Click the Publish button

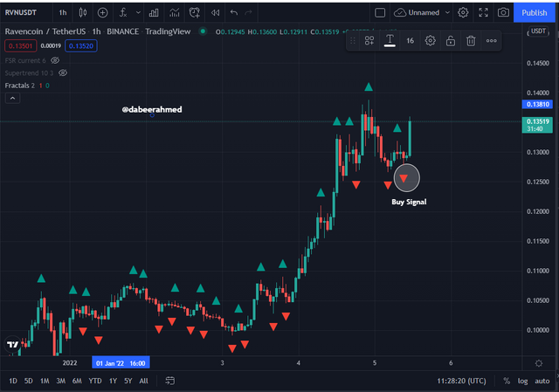(534, 13)
